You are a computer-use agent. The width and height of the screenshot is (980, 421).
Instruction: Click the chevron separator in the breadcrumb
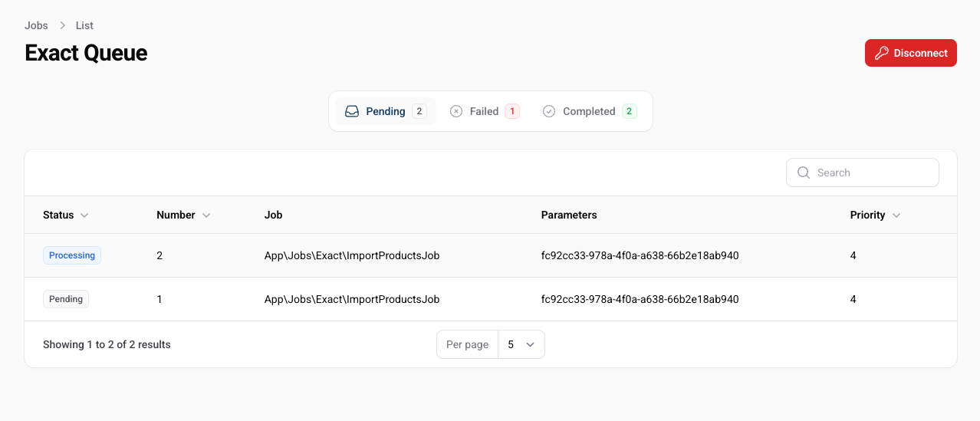tap(62, 25)
